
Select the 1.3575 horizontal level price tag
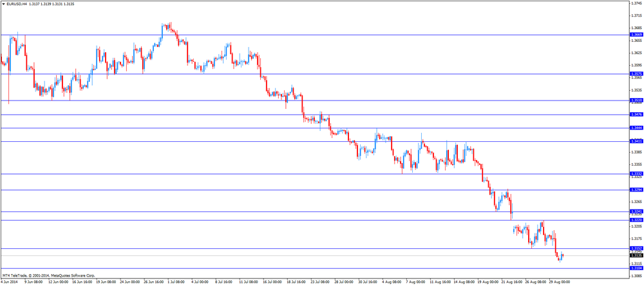[636, 74]
